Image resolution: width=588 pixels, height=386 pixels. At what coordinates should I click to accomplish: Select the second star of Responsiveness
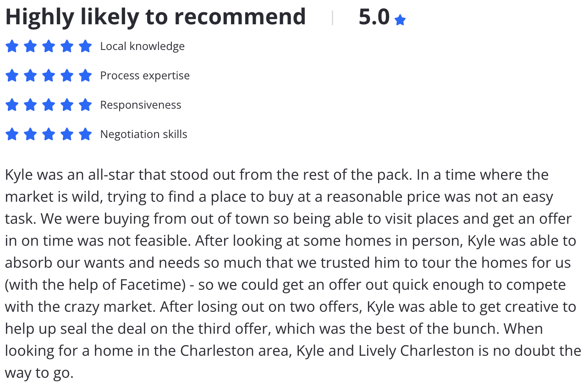30,105
